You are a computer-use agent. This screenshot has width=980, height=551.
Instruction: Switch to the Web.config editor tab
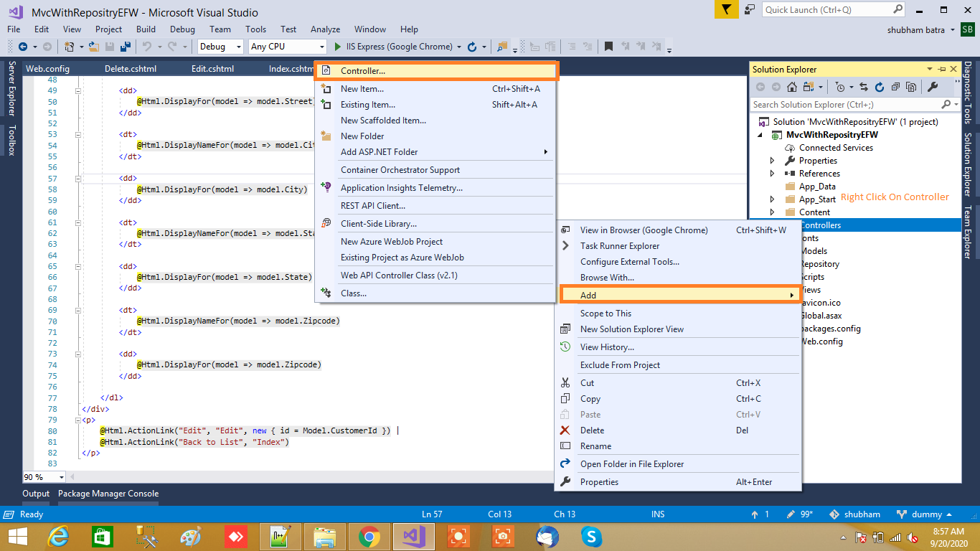[47, 69]
